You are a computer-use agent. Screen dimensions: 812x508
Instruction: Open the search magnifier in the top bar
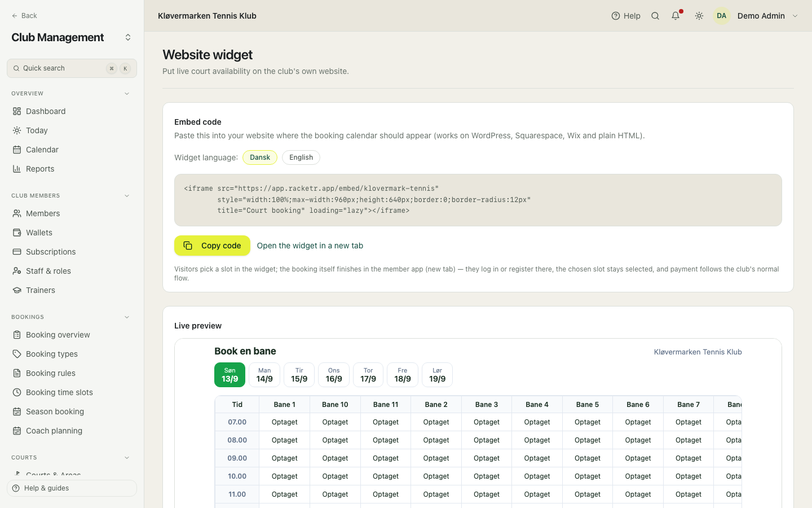click(655, 16)
